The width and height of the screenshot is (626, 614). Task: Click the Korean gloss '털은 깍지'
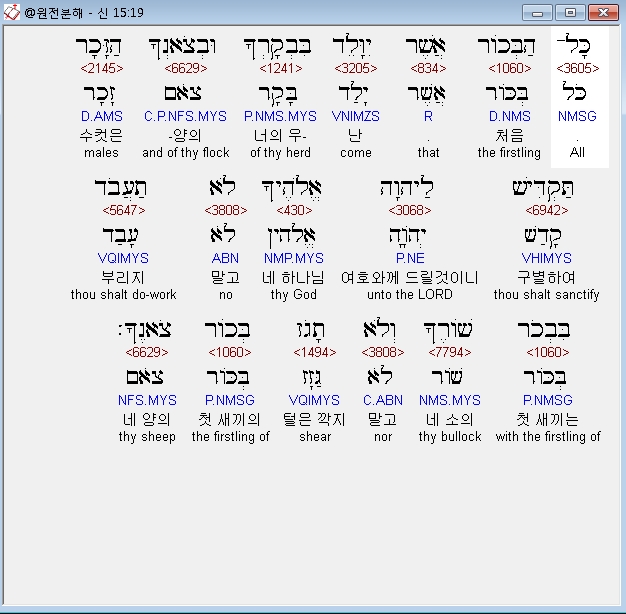[x=314, y=419]
